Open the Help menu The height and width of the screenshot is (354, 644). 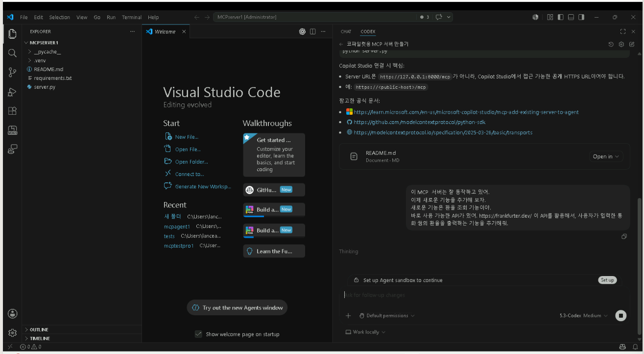[x=153, y=17]
